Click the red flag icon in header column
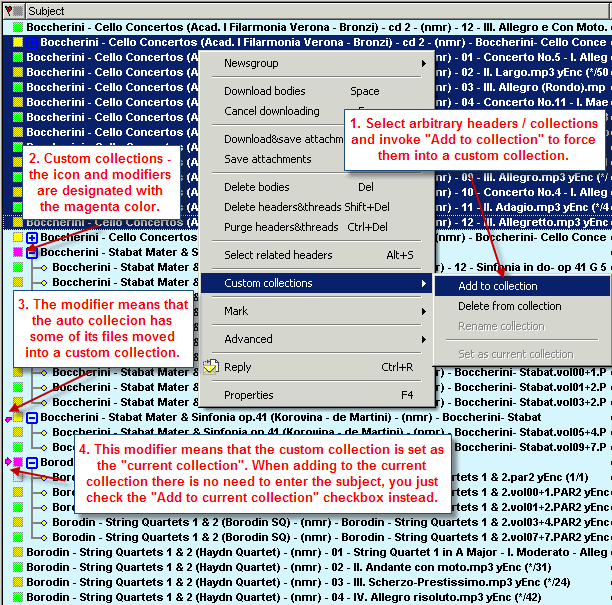 (x=8, y=11)
